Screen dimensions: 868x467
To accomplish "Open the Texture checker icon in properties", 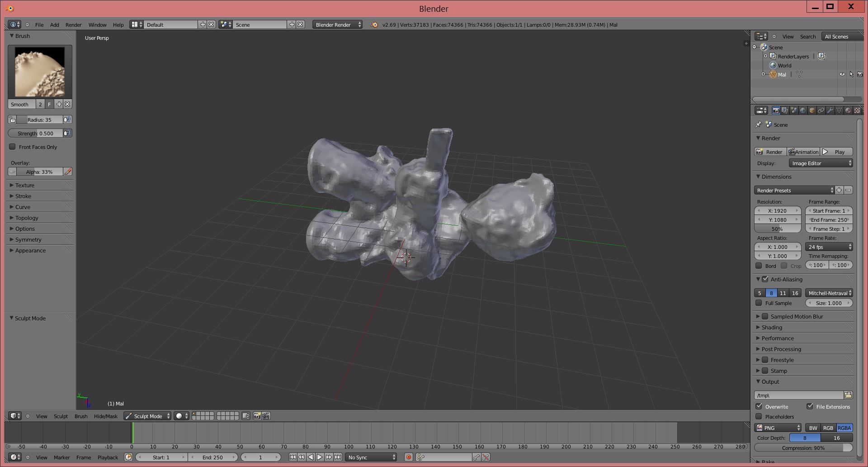I will pyautogui.click(x=857, y=110).
